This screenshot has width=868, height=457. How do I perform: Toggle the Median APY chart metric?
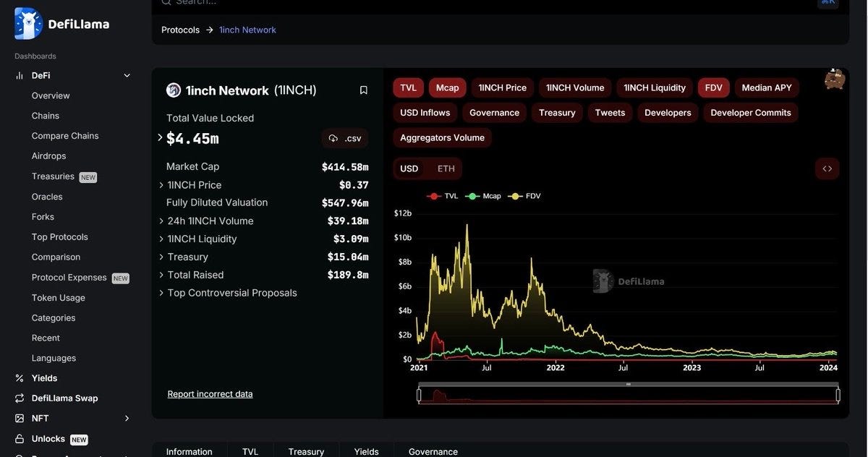pyautogui.click(x=767, y=87)
